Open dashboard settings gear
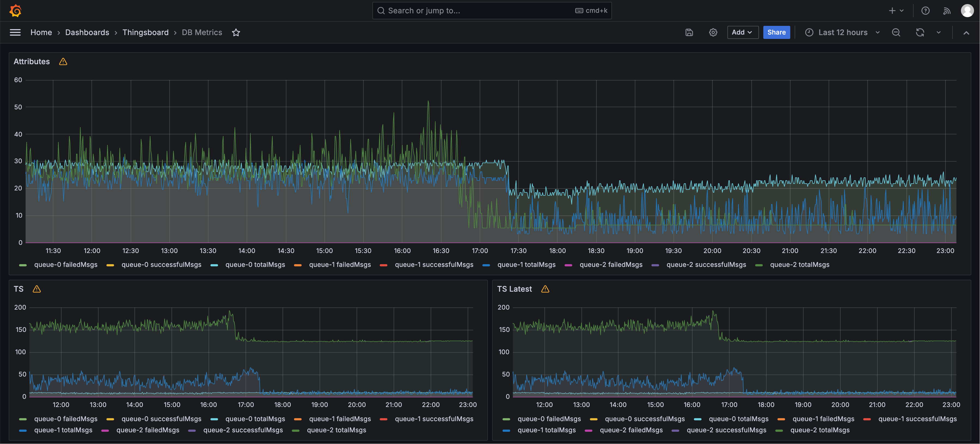The image size is (980, 444). pyautogui.click(x=713, y=33)
